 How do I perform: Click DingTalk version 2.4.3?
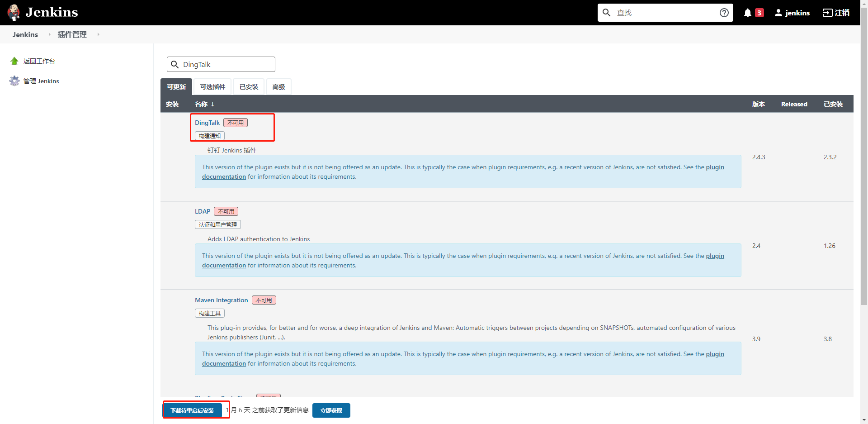click(759, 157)
